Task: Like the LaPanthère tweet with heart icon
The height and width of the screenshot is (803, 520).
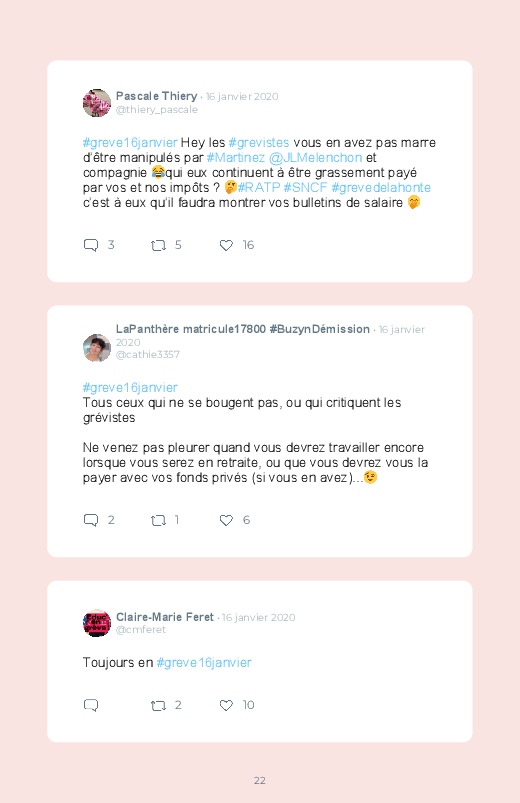Action: pyautogui.click(x=226, y=520)
